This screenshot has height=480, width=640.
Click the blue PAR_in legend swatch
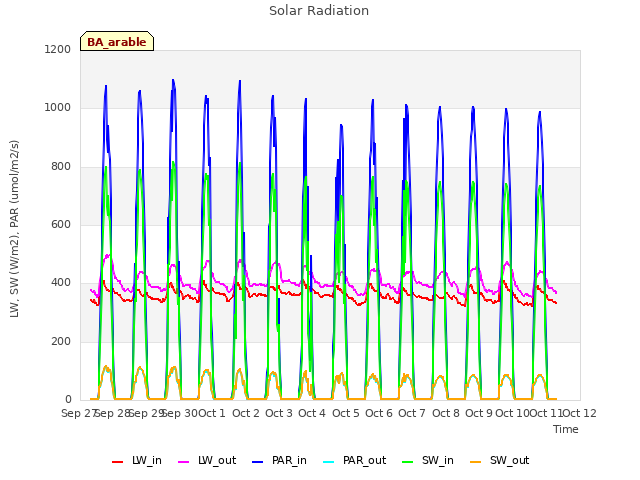(258, 462)
